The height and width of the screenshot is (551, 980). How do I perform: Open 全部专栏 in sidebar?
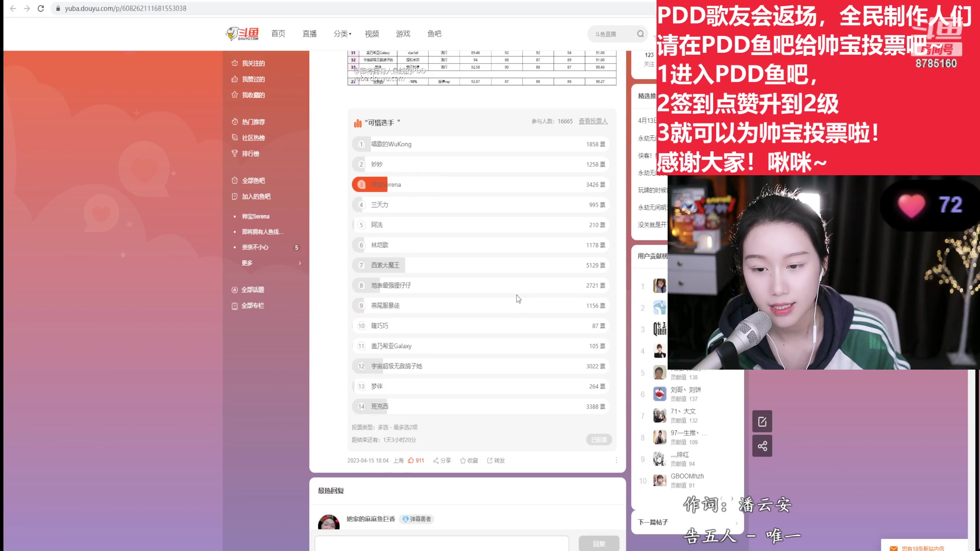tap(248, 306)
